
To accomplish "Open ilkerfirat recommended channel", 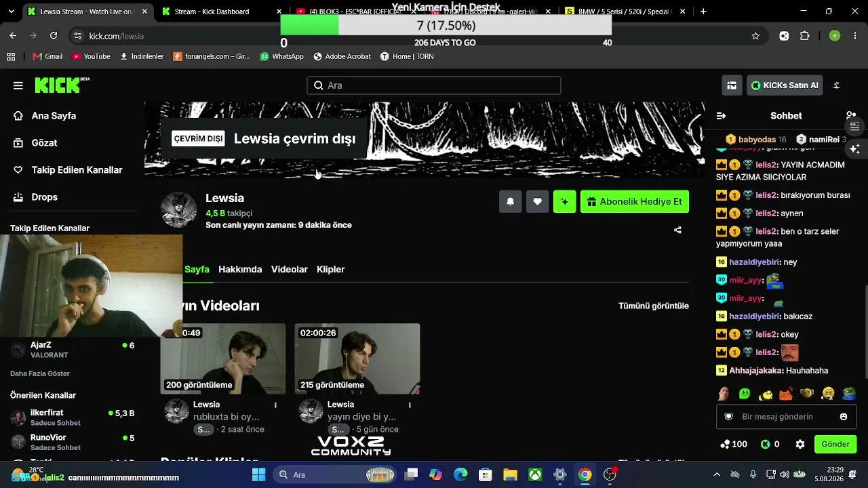I will click(73, 417).
